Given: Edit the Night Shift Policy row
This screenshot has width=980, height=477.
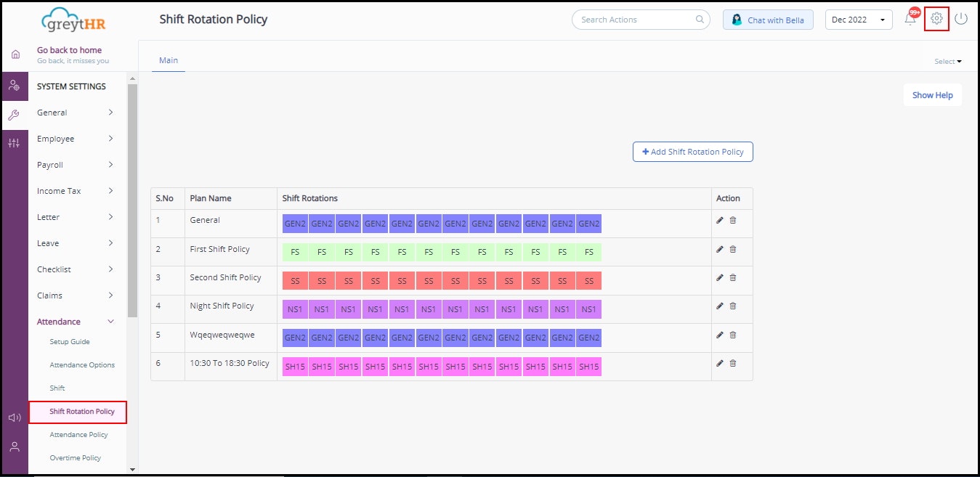Looking at the screenshot, I should [x=720, y=306].
